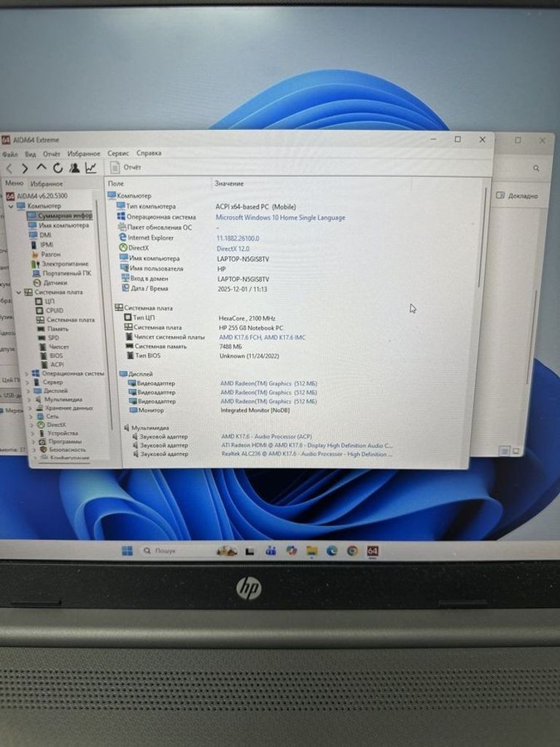The image size is (560, 747).
Task: Collapse the Компьютер tree node
Action: click(10, 206)
